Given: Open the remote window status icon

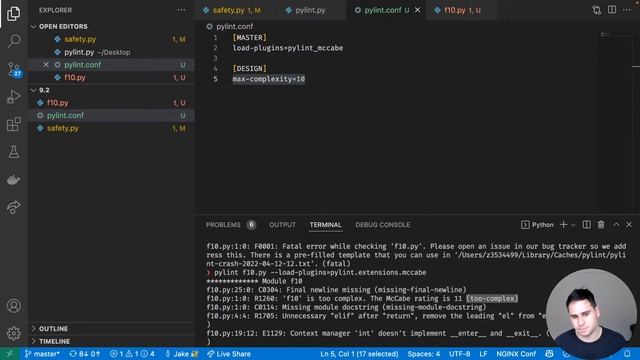Looking at the screenshot, I should click(x=9, y=354).
